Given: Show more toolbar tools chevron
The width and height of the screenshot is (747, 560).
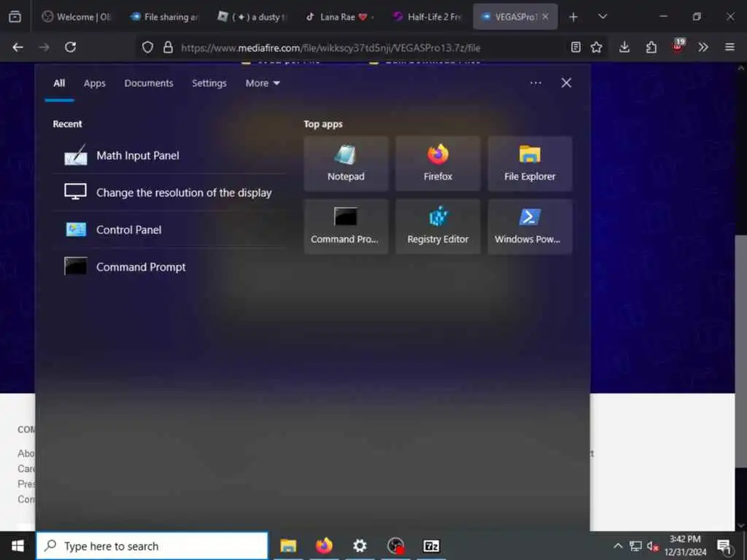Looking at the screenshot, I should click(x=703, y=47).
